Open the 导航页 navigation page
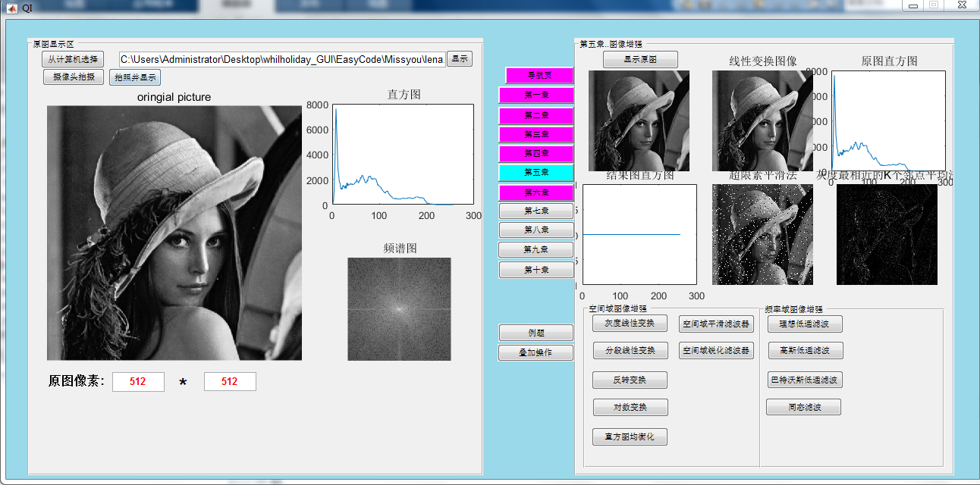The width and height of the screenshot is (980, 485). (539, 76)
